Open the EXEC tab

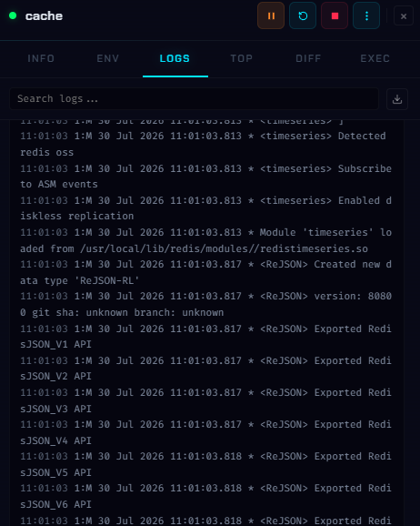(x=375, y=58)
